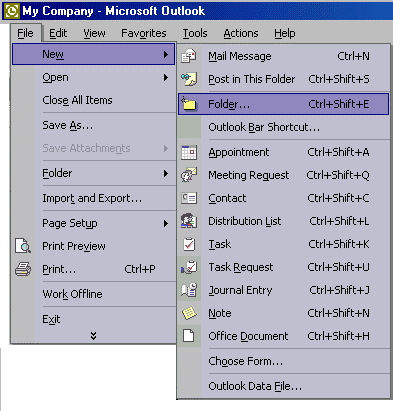The width and height of the screenshot is (393, 411).
Task: Click the Print Preview magnifier icon
Action: 23,246
